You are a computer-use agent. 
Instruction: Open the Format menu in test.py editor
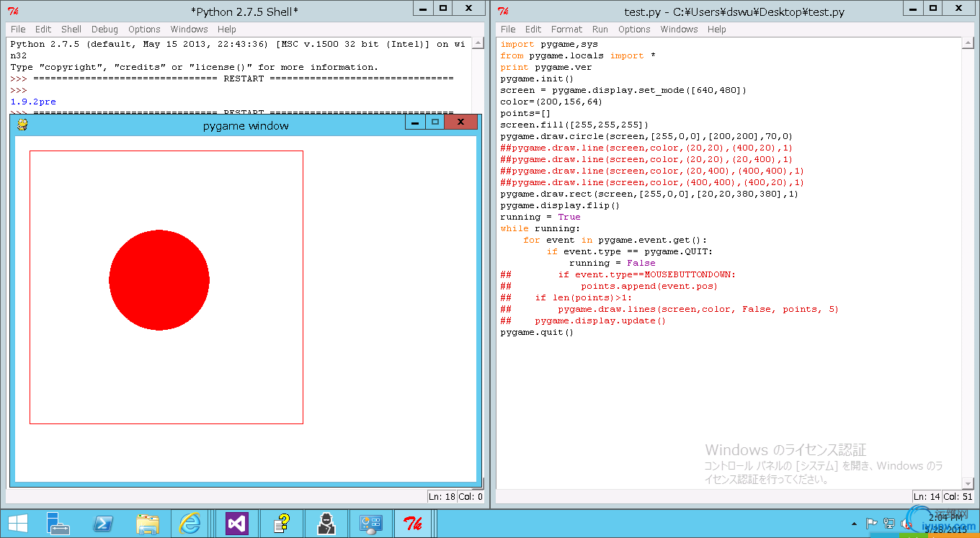566,30
